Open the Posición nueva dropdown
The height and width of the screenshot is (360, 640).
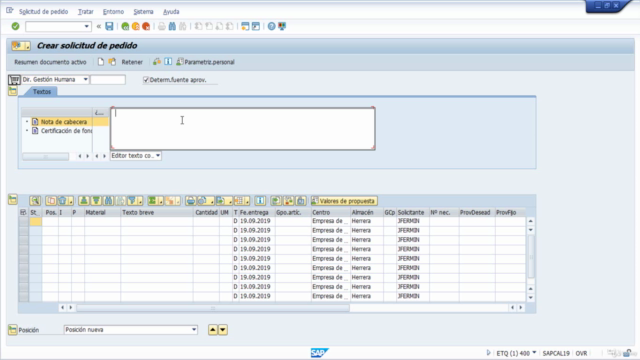click(194, 329)
